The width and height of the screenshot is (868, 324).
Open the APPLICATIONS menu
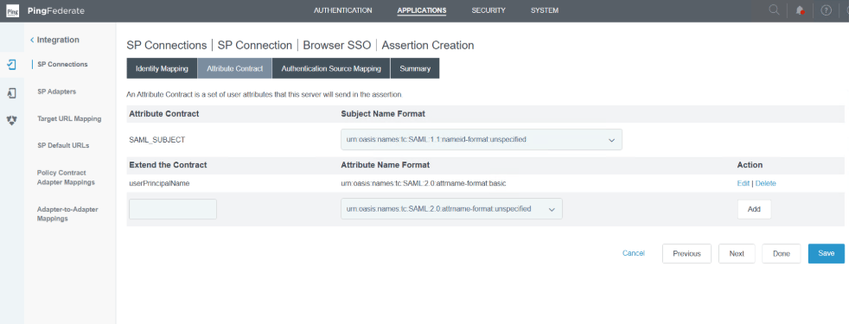pos(421,10)
